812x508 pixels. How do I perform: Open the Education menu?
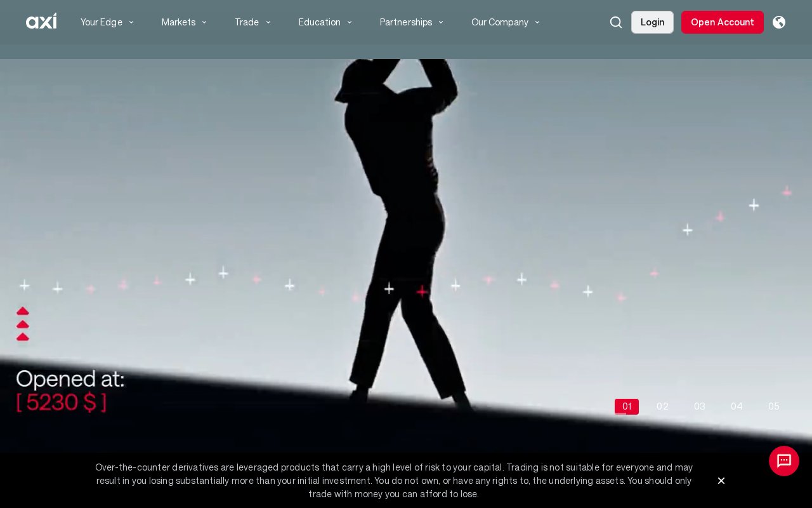320,22
